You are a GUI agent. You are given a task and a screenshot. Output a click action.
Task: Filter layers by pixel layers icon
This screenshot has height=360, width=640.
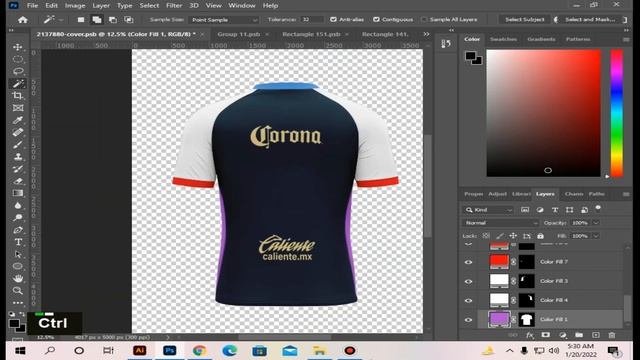point(525,210)
